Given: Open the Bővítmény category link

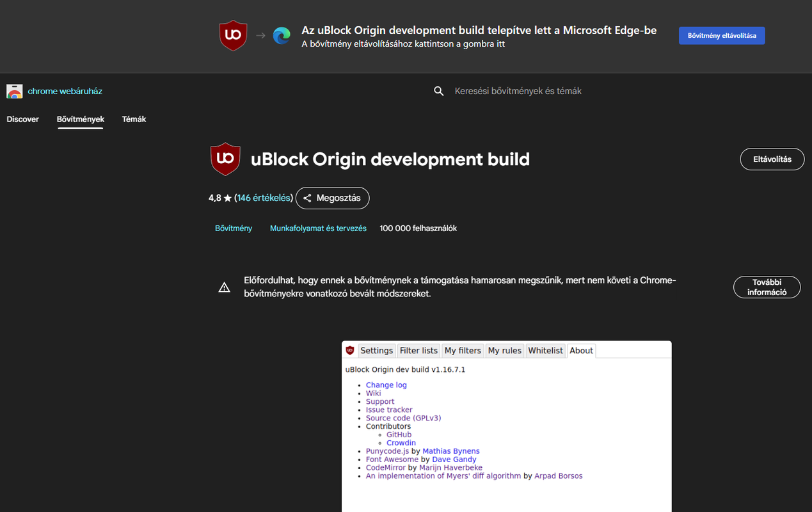Looking at the screenshot, I should pos(234,228).
